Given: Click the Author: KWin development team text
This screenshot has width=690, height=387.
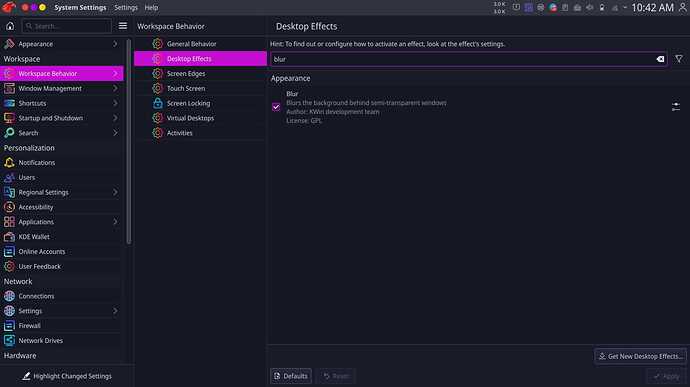Looking at the screenshot, I should [333, 112].
